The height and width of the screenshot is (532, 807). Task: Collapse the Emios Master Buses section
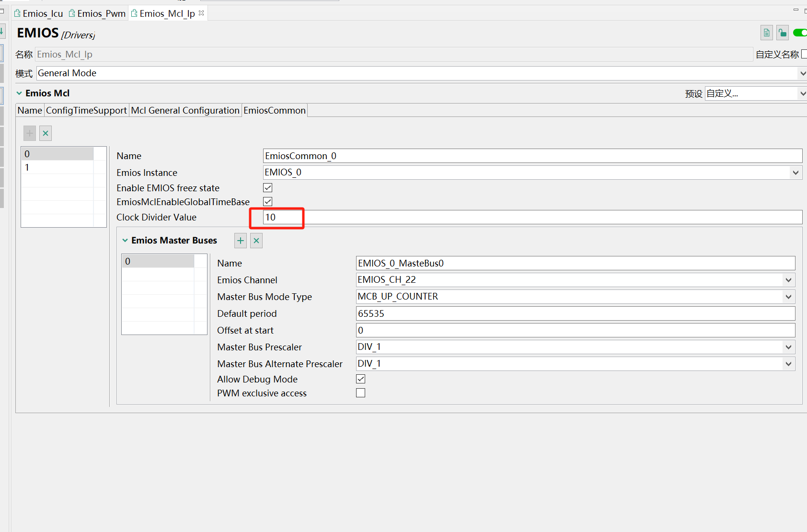point(125,241)
